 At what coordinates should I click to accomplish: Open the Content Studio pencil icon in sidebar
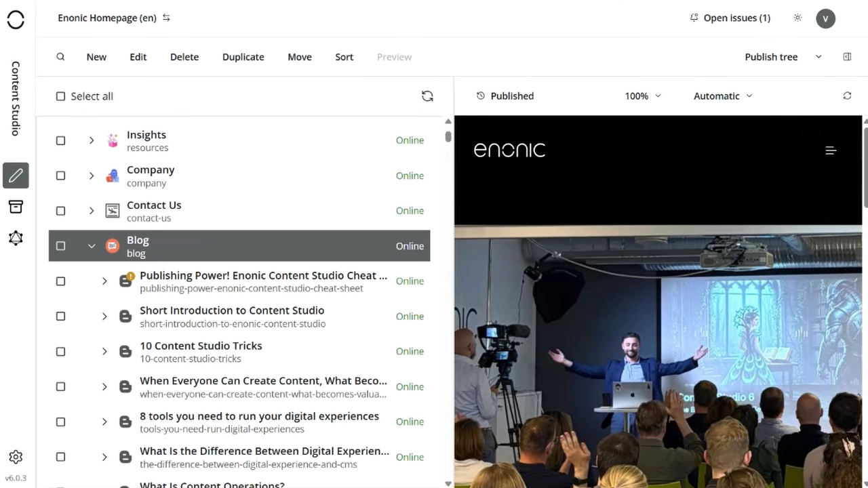coord(16,176)
